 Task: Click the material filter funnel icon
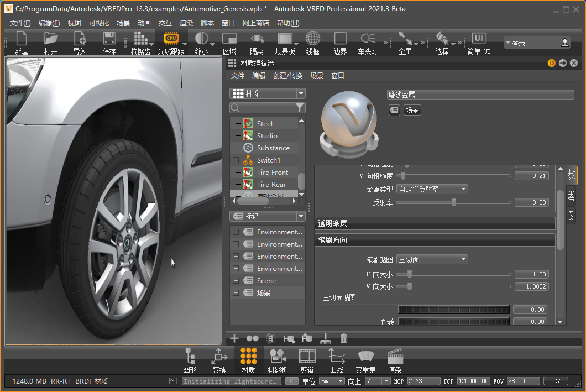(300, 108)
